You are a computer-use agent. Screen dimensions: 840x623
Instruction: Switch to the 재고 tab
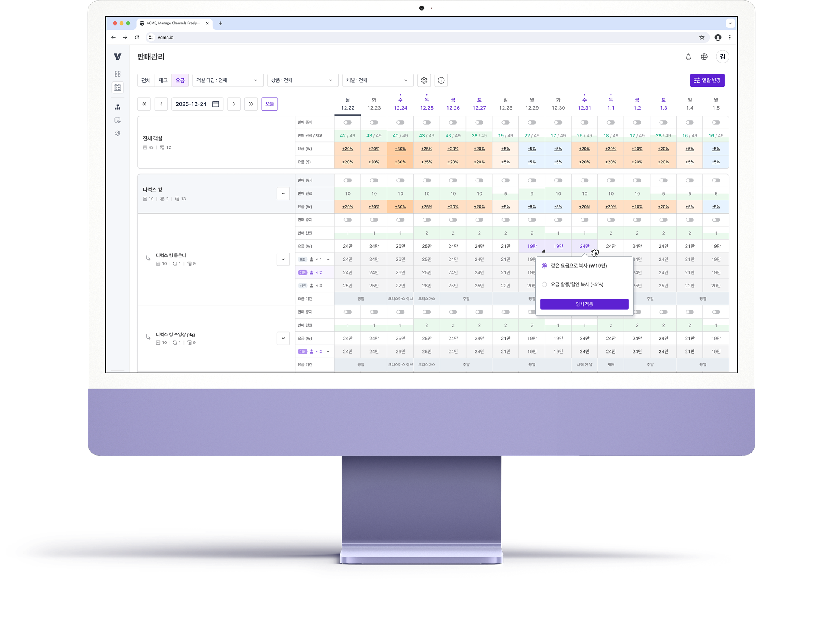(x=163, y=80)
